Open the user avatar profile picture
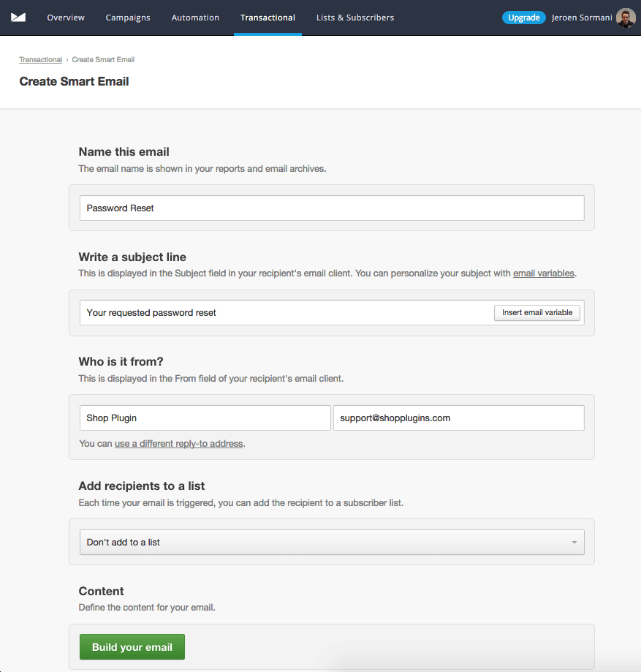This screenshot has height=672, width=641. tap(626, 18)
